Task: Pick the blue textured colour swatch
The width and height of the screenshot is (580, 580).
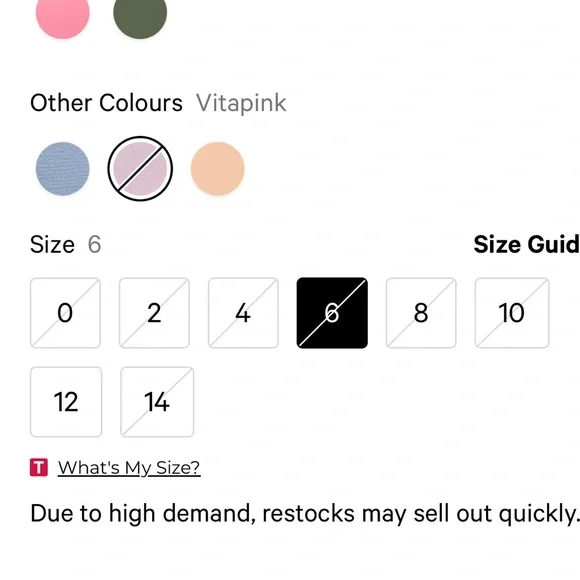Action: [63, 169]
